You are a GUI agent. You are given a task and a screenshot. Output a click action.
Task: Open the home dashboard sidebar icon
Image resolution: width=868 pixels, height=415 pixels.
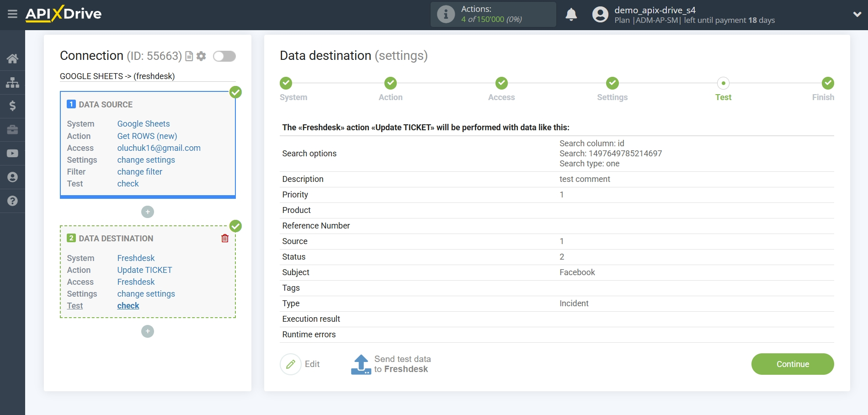(x=12, y=59)
